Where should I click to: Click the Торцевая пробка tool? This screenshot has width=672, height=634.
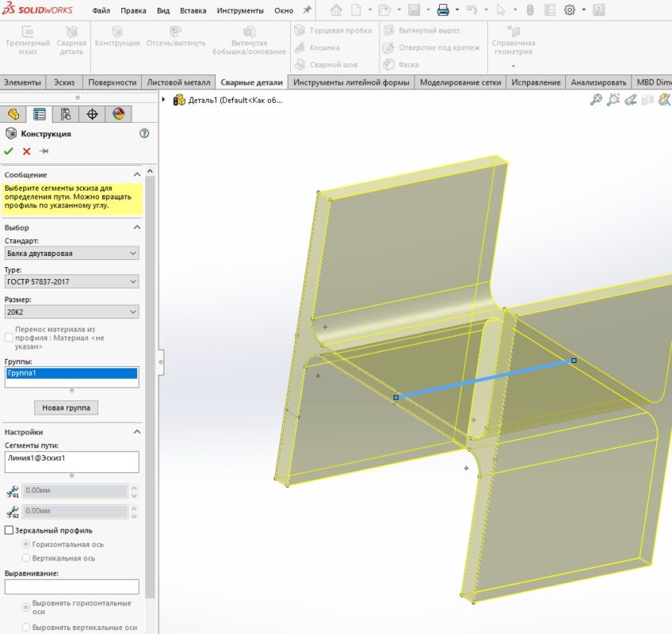pyautogui.click(x=333, y=30)
